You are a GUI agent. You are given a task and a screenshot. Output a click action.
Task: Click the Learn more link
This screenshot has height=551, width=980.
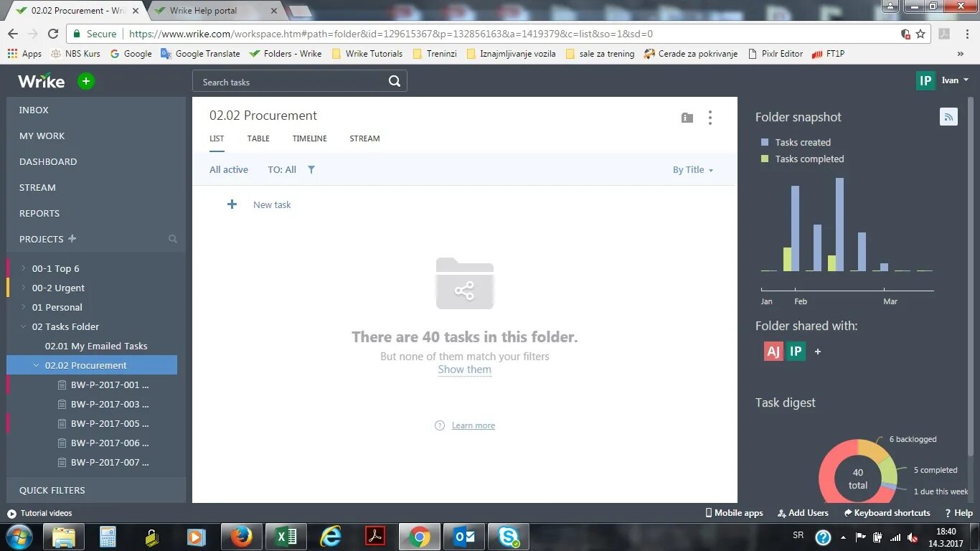[473, 425]
